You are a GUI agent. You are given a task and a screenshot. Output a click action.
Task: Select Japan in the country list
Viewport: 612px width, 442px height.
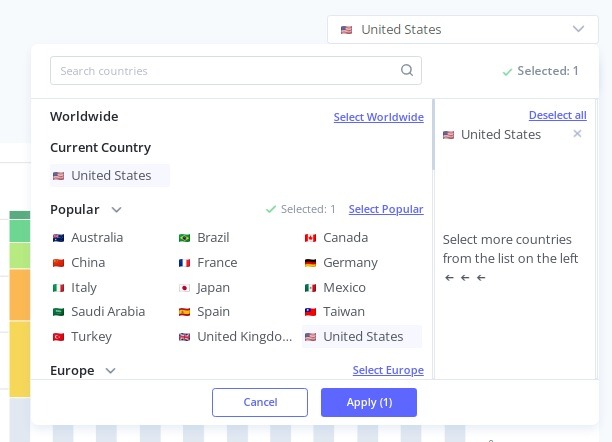pos(213,287)
